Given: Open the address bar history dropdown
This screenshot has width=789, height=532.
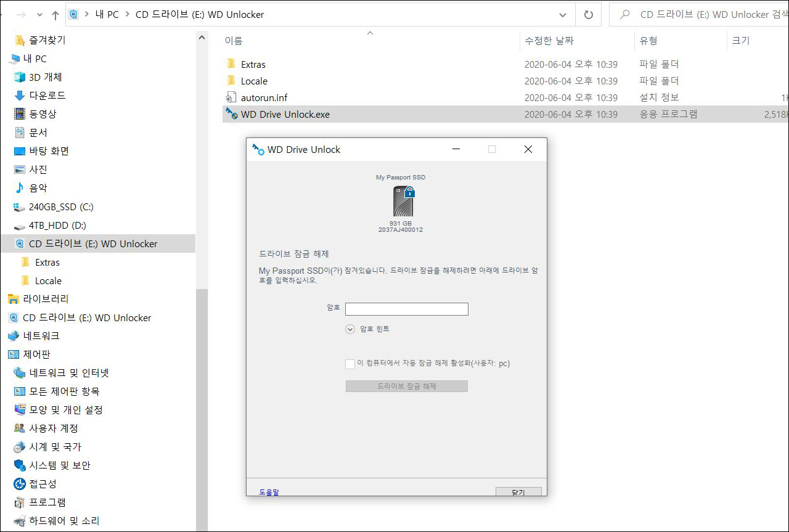Looking at the screenshot, I should point(563,14).
